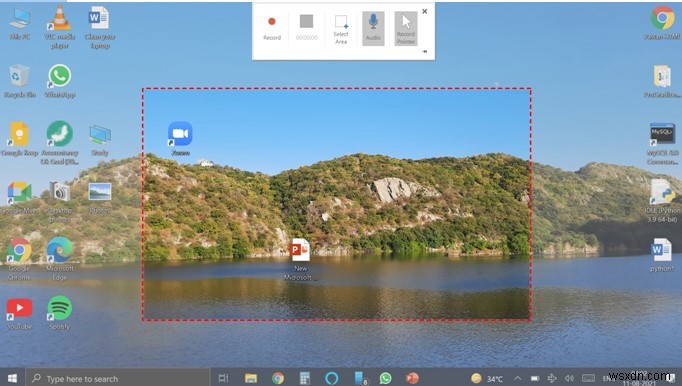
Task: Select the This PC desktop icon
Action: (x=20, y=24)
